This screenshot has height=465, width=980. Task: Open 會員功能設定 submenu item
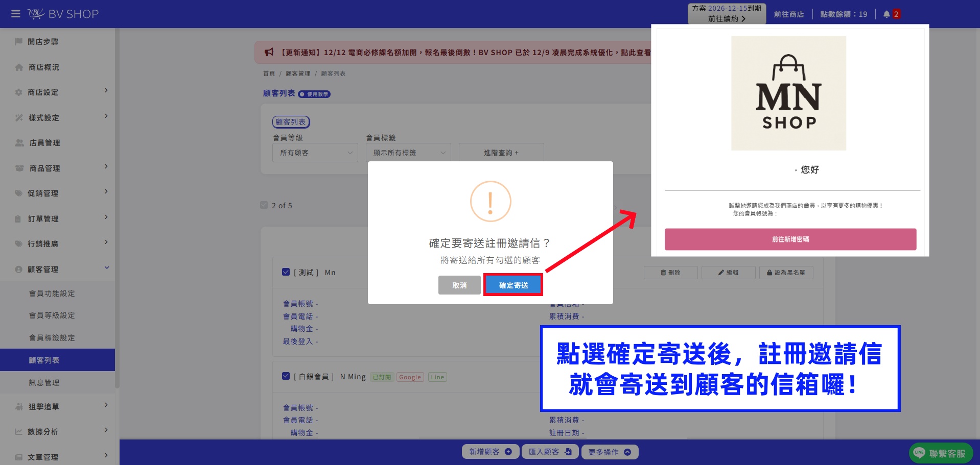[x=52, y=293]
